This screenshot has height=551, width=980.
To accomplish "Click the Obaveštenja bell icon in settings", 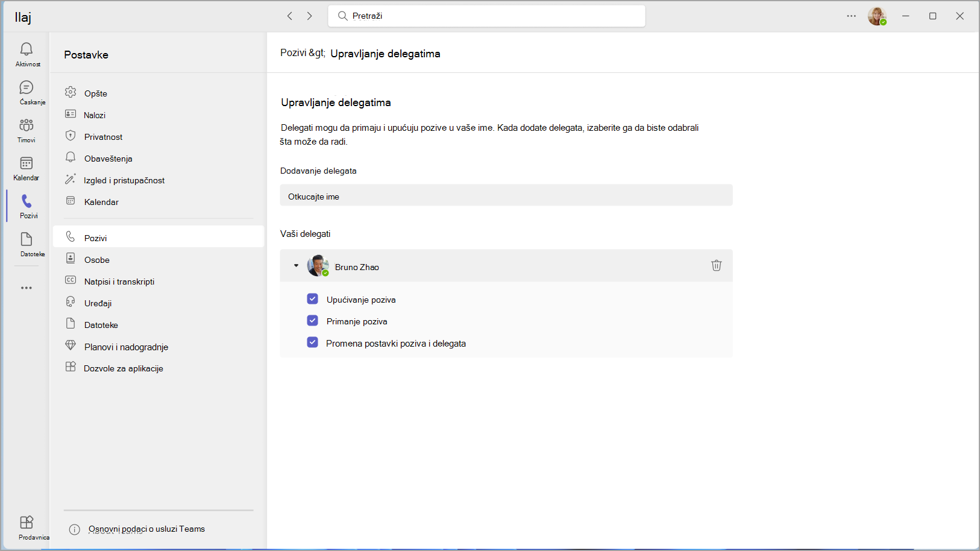I will (x=71, y=157).
